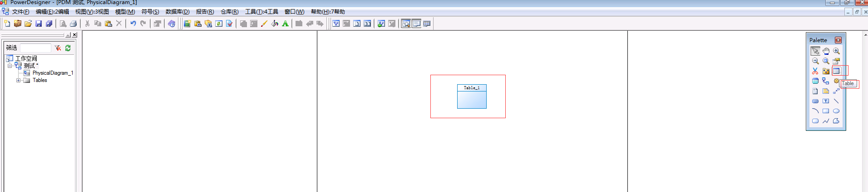Select the Zoom Out tool in Palette

[x=815, y=61]
